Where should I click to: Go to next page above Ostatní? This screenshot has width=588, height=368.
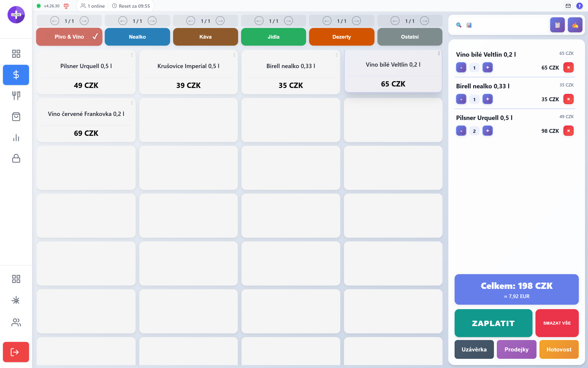(x=424, y=21)
